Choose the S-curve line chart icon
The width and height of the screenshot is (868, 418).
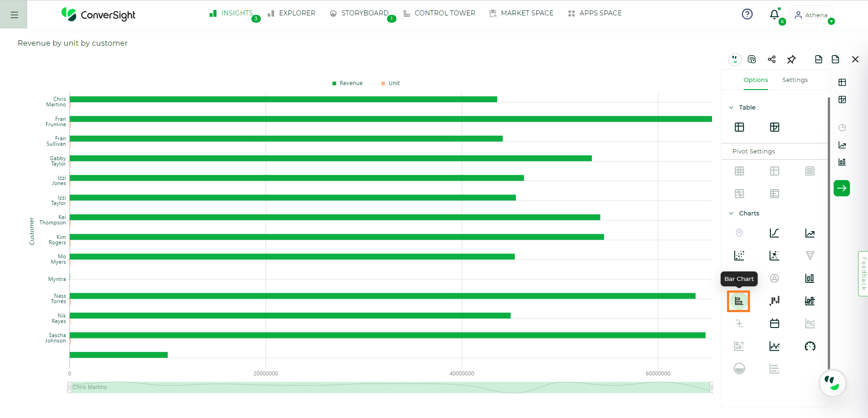click(774, 233)
